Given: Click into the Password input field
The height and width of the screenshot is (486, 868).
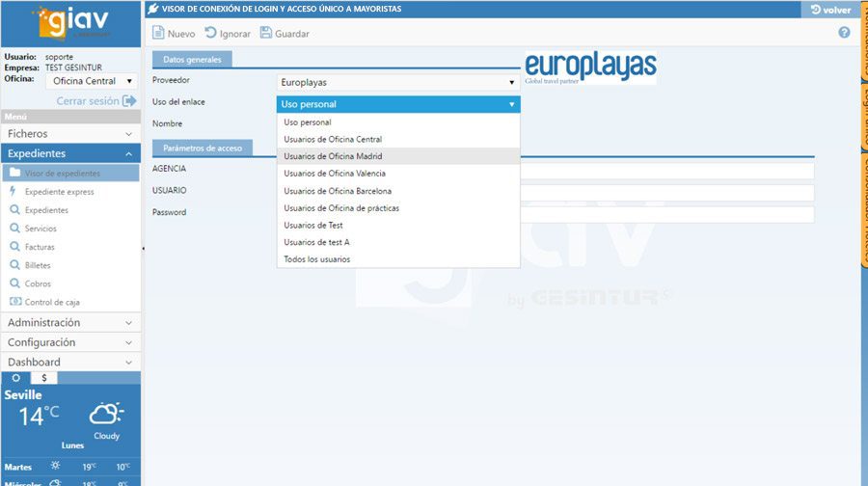Looking at the screenshot, I should pos(667,215).
